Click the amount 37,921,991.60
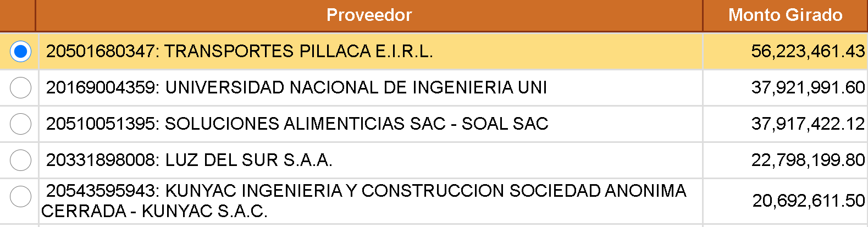Viewport: 868px width, 227px height. [808, 87]
